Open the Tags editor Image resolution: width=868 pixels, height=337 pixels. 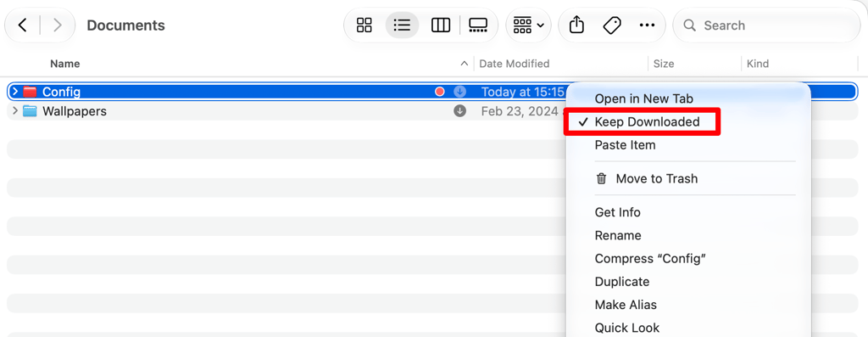point(612,25)
